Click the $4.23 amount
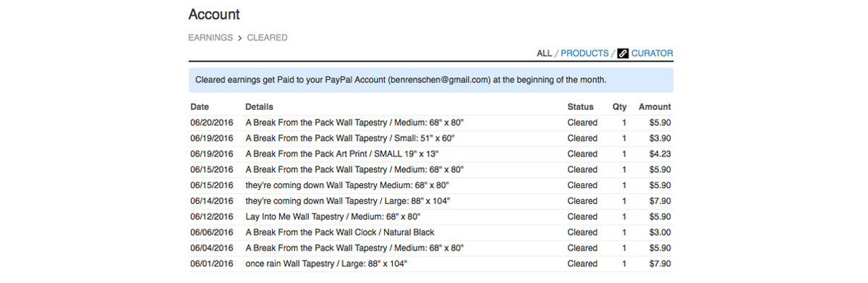Image resolution: width=868 pixels, height=283 pixels. (660, 154)
